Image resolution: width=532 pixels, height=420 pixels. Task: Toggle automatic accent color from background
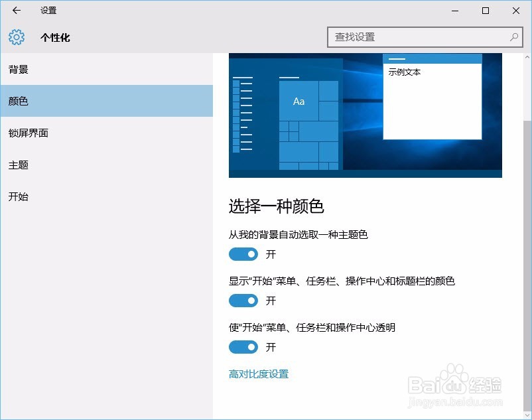(x=243, y=254)
